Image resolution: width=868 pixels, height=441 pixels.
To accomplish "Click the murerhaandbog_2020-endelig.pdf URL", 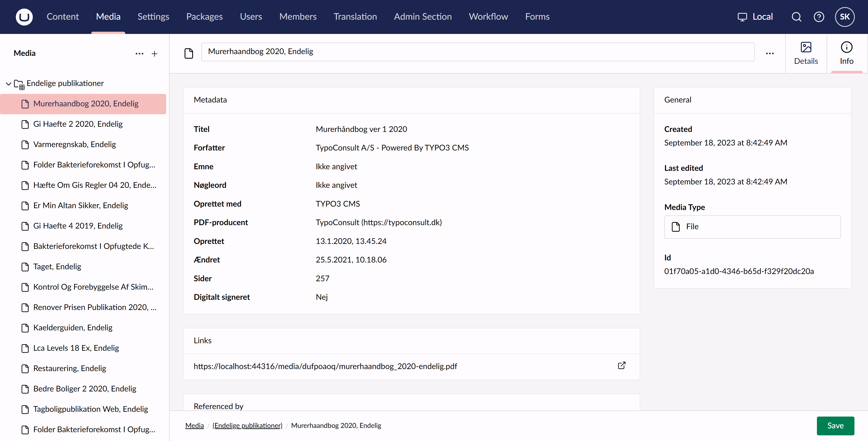I will (x=325, y=366).
